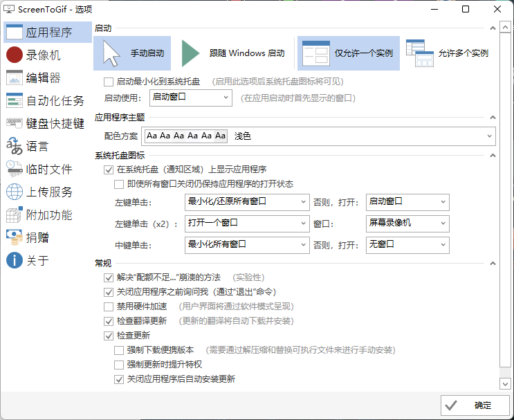Select 手动启动 startup mode
The image size is (514, 420).
tap(132, 53)
